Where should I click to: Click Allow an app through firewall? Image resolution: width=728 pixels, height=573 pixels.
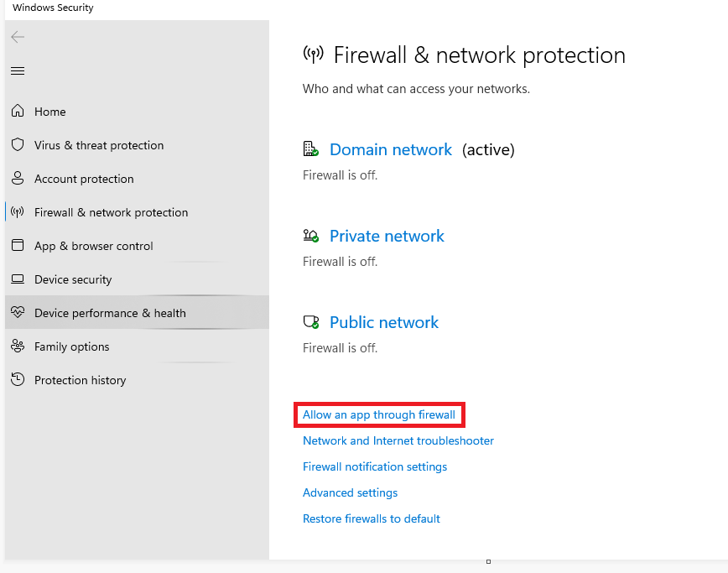(x=379, y=414)
